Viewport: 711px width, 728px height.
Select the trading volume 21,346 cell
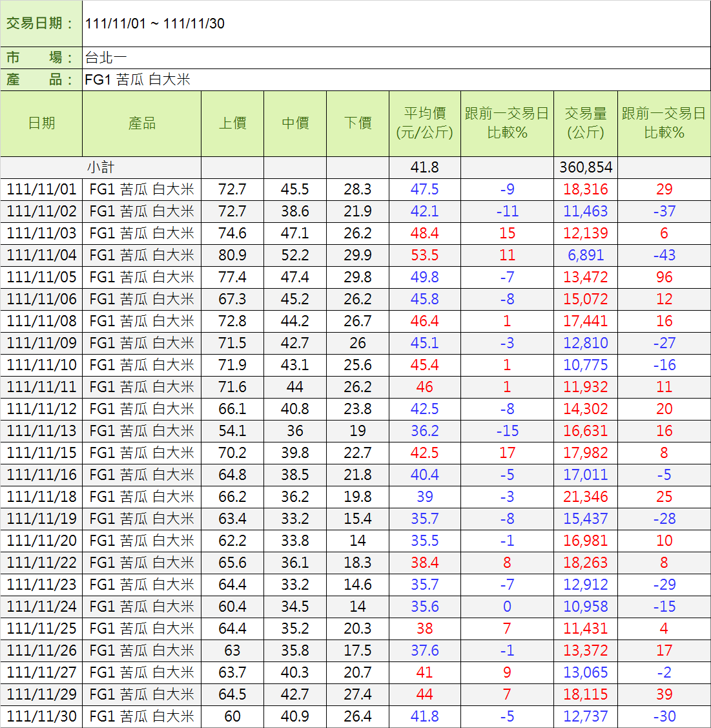tap(586, 497)
